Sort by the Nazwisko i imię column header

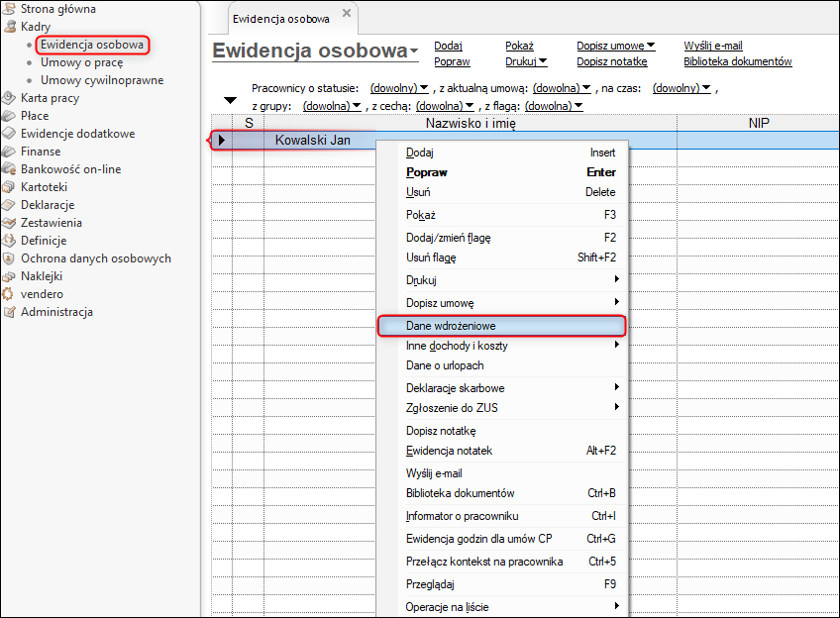471,123
